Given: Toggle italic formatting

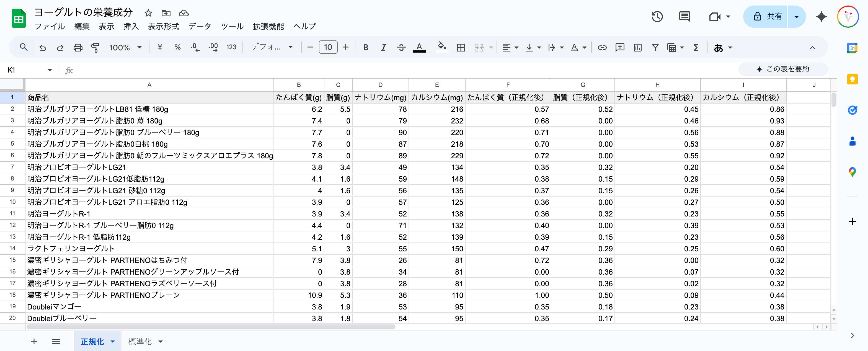Looking at the screenshot, I should 383,48.
